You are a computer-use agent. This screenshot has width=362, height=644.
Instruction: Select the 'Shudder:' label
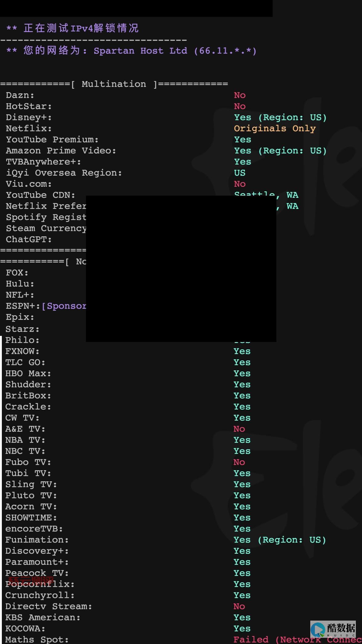tap(28, 385)
